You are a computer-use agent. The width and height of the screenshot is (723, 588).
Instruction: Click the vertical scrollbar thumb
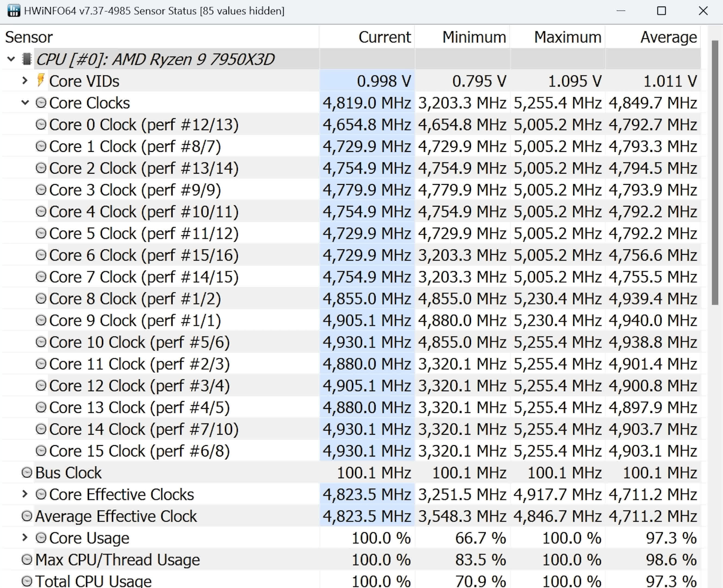715,173
